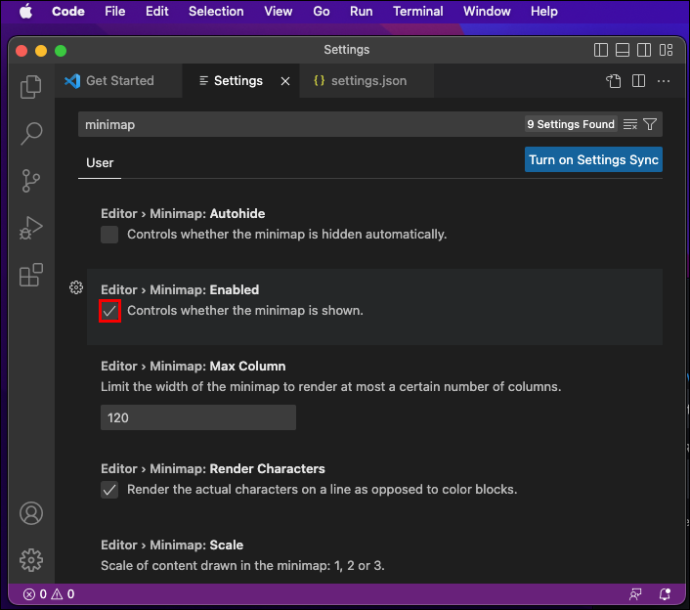This screenshot has height=610, width=690.
Task: Open notifications bell in status bar
Action: tap(665, 594)
